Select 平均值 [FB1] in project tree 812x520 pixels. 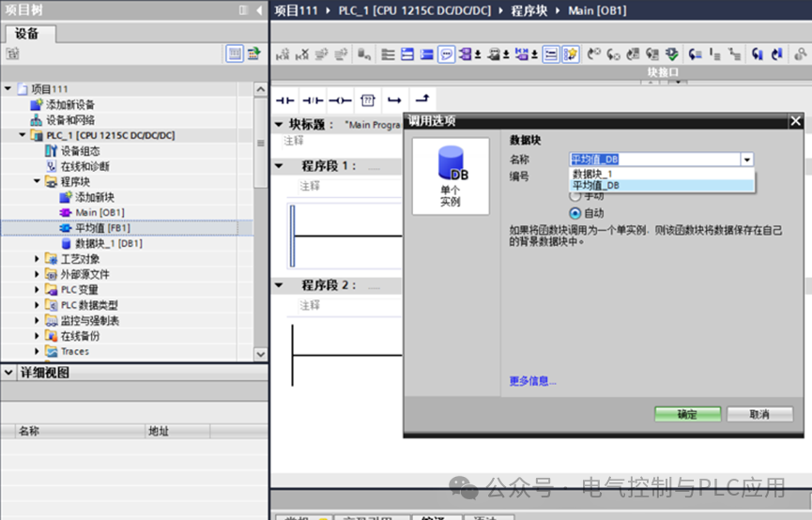click(x=102, y=228)
